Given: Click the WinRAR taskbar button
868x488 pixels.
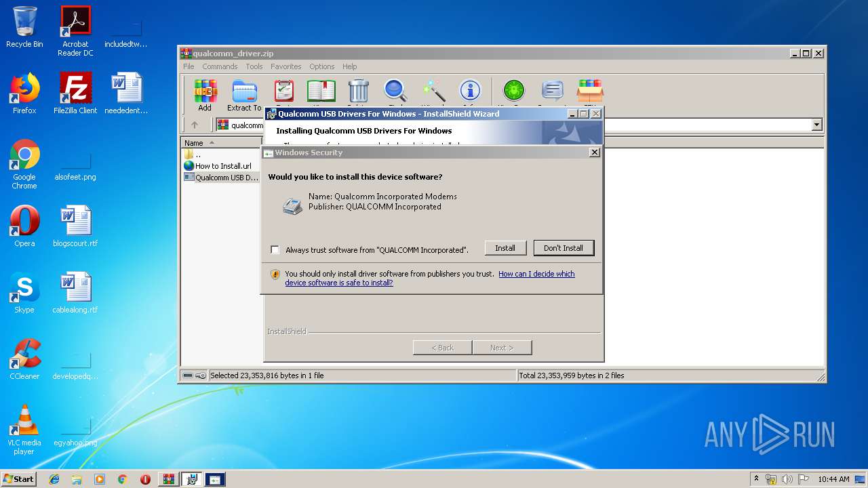Looking at the screenshot, I should pyautogui.click(x=168, y=479).
